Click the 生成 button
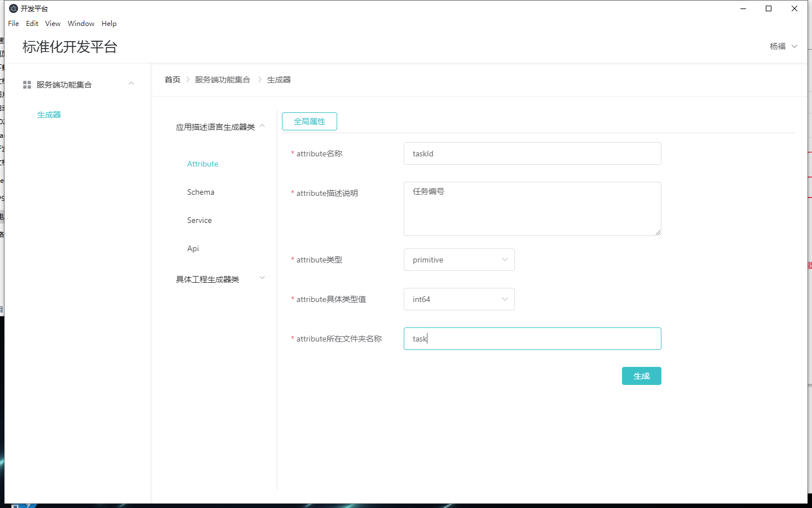This screenshot has height=508, width=812. tap(642, 376)
